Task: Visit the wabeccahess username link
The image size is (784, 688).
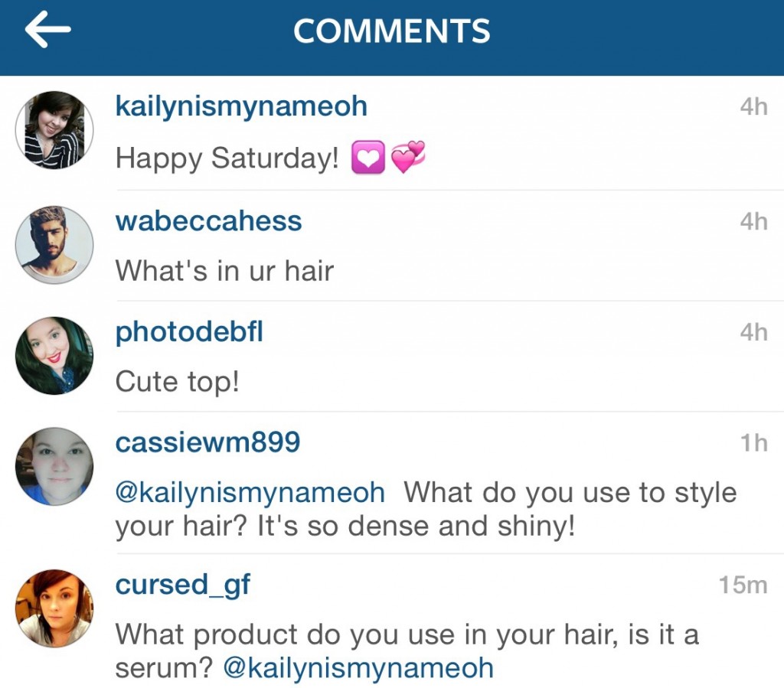Action: [208, 221]
